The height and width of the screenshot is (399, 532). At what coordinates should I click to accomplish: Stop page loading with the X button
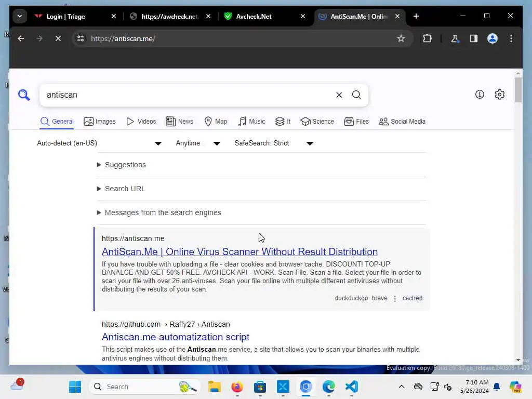click(x=58, y=38)
